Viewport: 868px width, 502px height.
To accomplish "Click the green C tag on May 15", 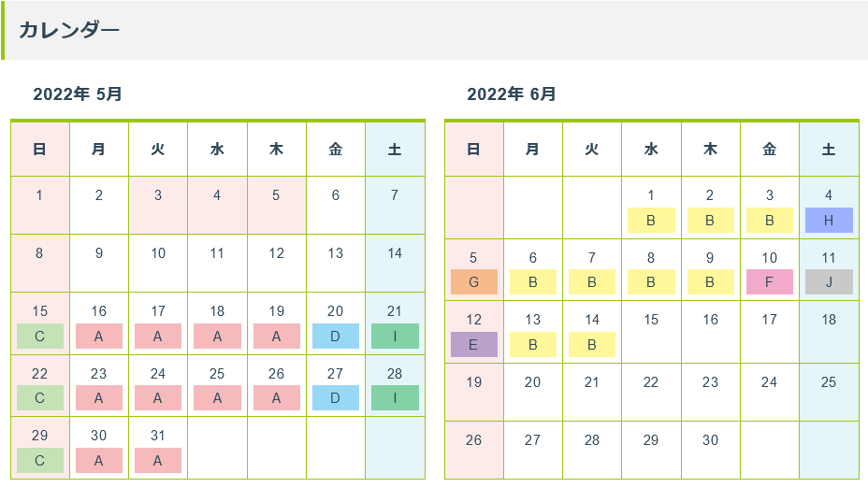I will pos(40,336).
